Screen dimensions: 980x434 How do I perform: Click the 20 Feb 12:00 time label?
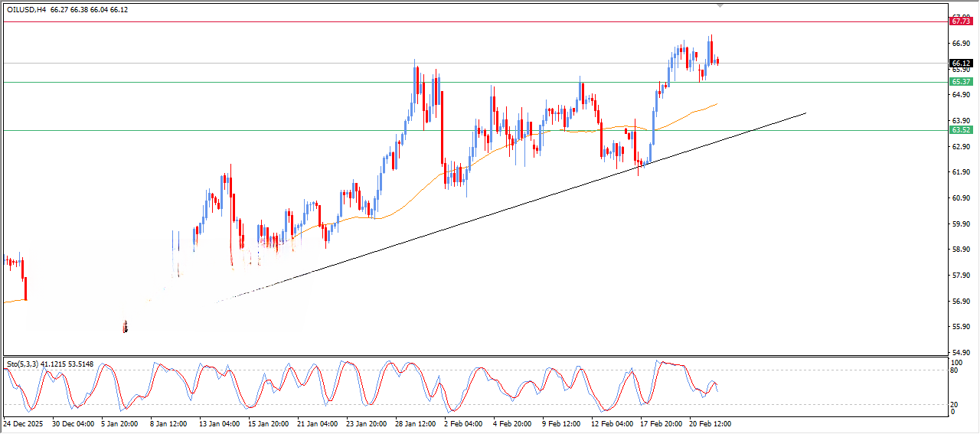pyautogui.click(x=708, y=423)
